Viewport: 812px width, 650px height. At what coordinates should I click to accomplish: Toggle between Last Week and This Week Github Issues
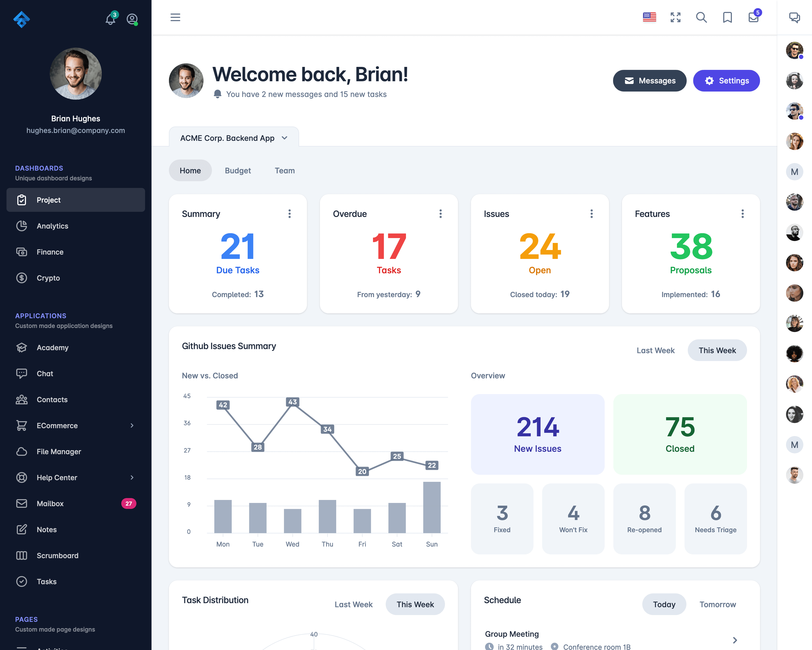point(656,350)
